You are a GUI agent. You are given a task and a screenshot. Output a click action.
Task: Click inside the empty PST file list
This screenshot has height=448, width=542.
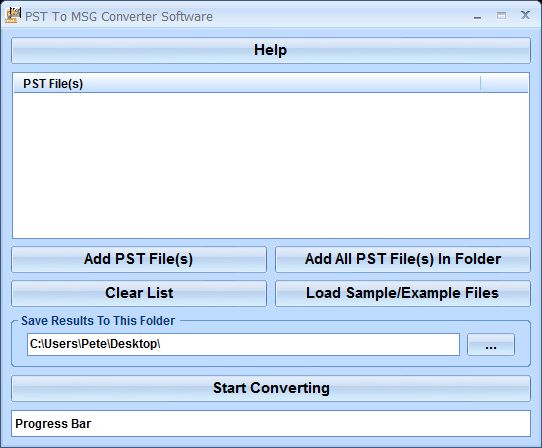[x=271, y=165]
